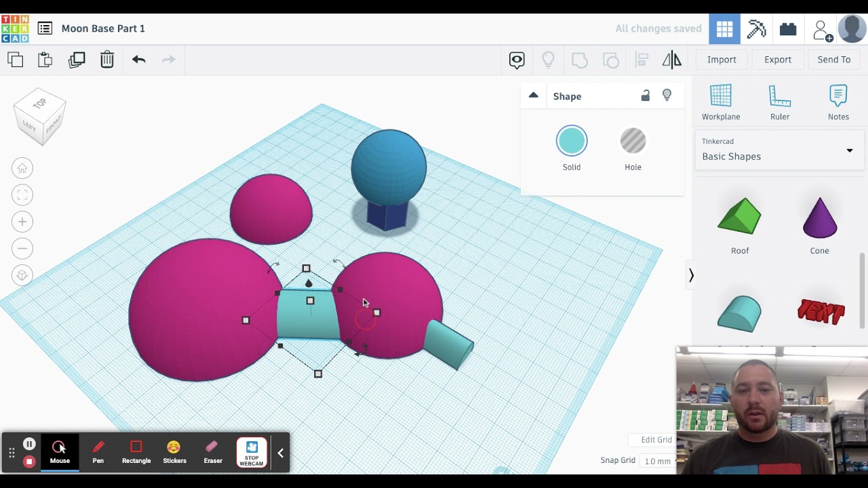Viewport: 868px width, 488px height.
Task: Toggle shape visibility lightbulb in Shape panel
Action: pyautogui.click(x=667, y=96)
